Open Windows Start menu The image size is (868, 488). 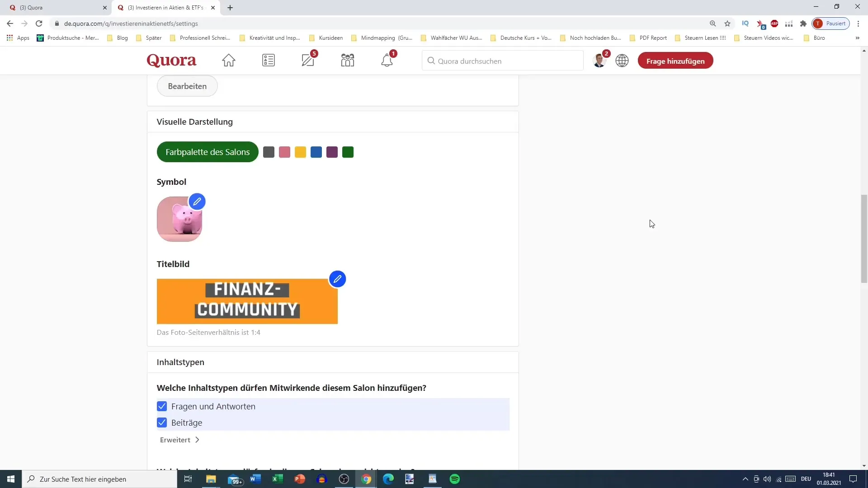click(x=11, y=479)
